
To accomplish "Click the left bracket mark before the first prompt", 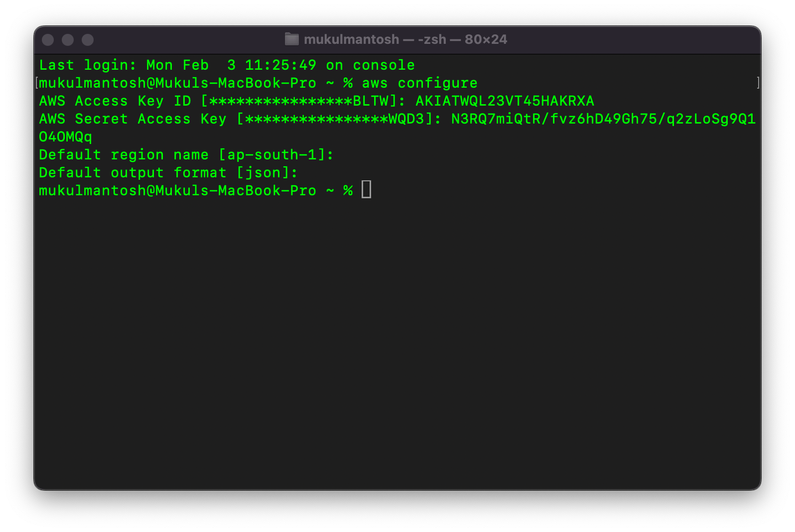I will point(37,83).
